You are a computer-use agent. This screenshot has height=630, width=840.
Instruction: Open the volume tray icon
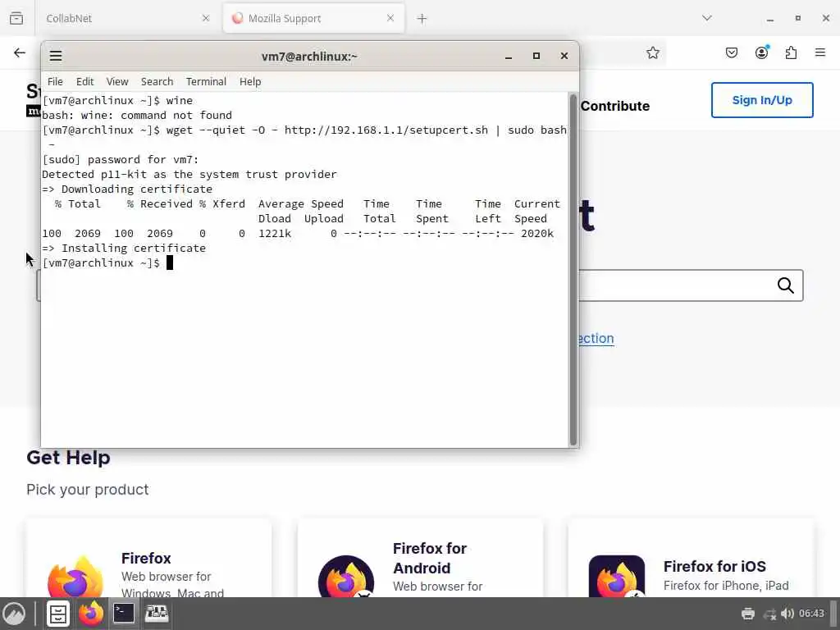(x=787, y=614)
